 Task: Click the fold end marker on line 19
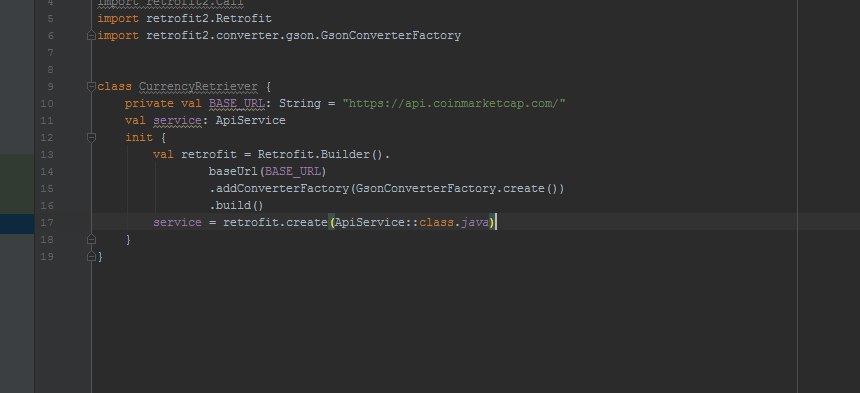(x=92, y=256)
